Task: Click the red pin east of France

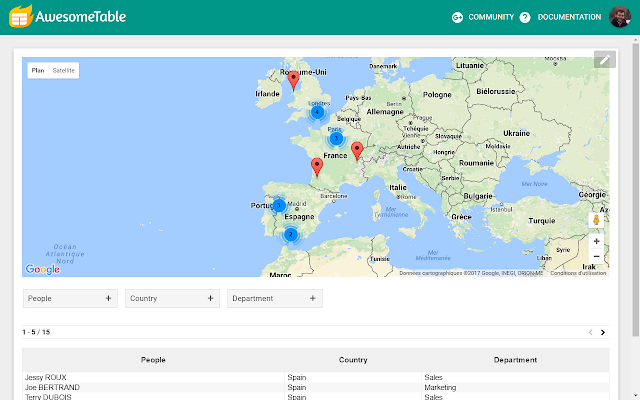Action: [x=357, y=151]
